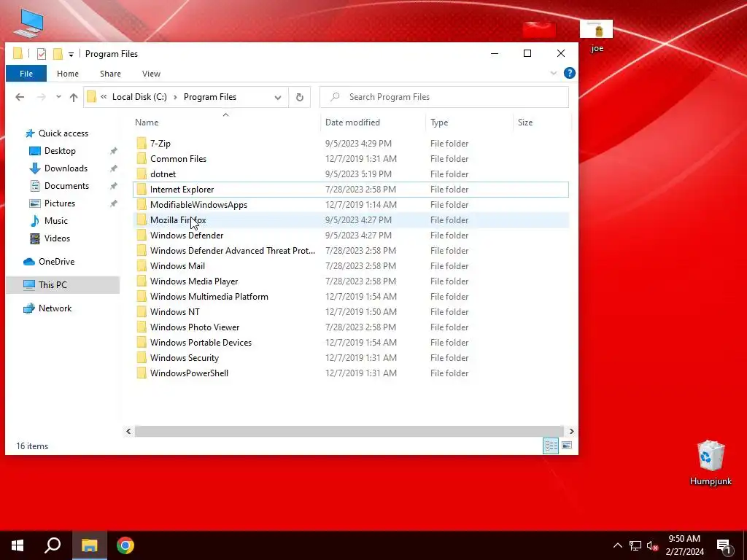Click the blue Help question mark icon

(569, 73)
